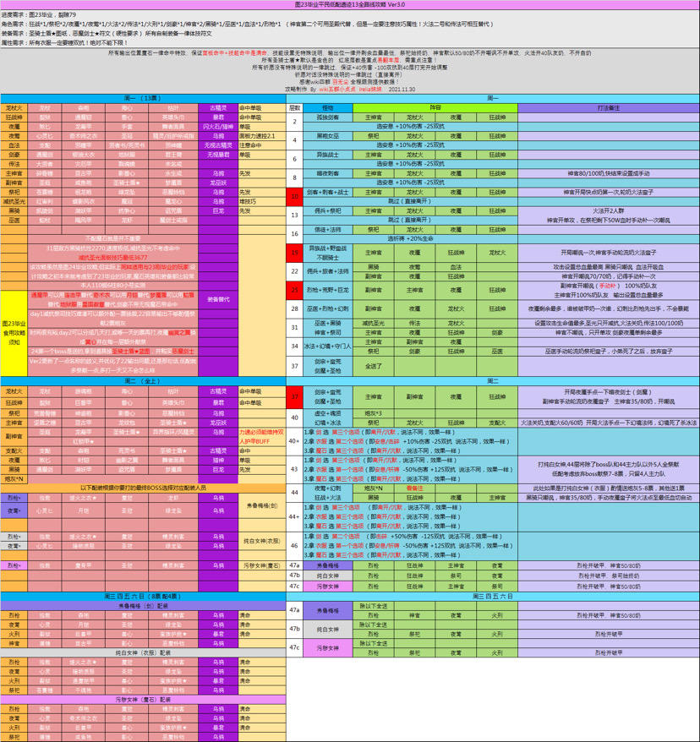Click the 炮灰*3 cell on floor 40
Screen dimensions: 700x742
[374, 413]
